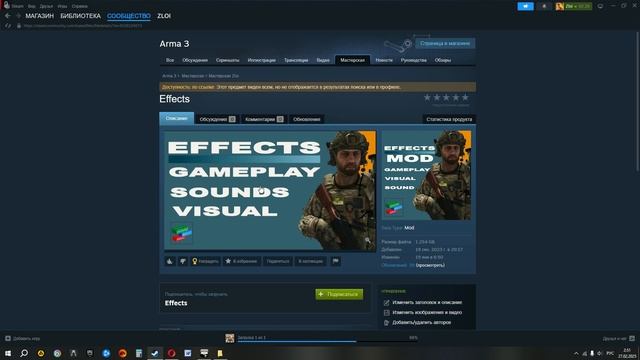
Task: Click the small EFFECTS MOD thumbnail
Action: click(426, 175)
